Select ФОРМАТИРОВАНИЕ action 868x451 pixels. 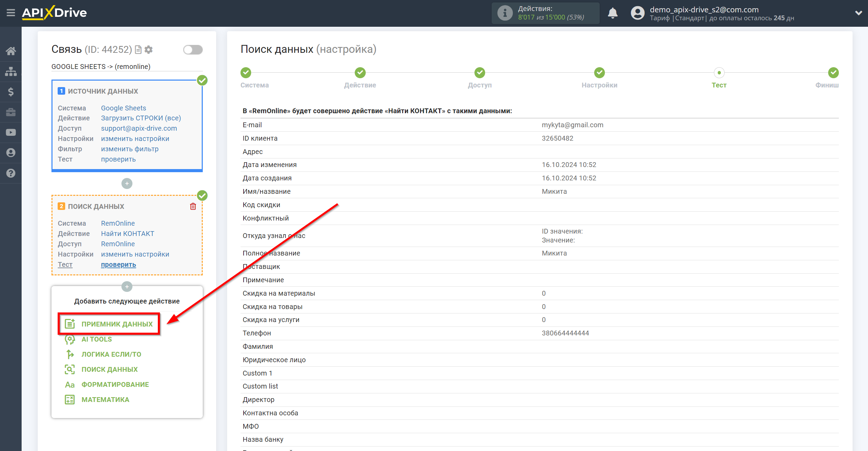pos(115,384)
